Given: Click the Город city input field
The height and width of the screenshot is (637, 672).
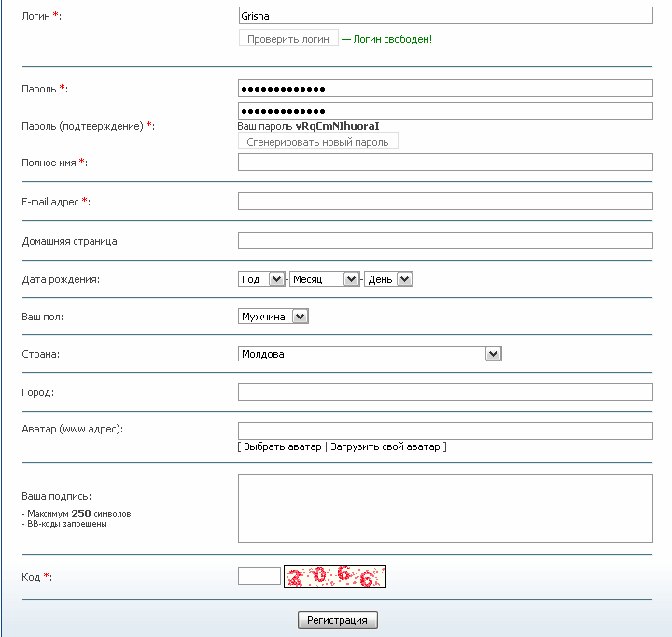Looking at the screenshot, I should (445, 392).
